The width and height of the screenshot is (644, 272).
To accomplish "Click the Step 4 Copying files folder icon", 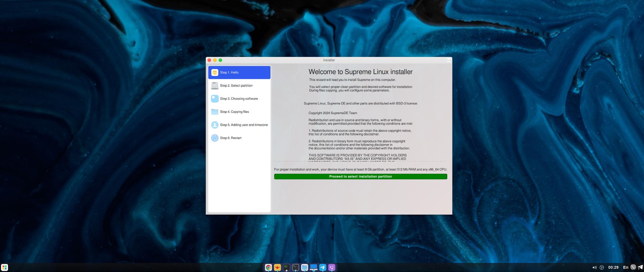I will point(215,112).
